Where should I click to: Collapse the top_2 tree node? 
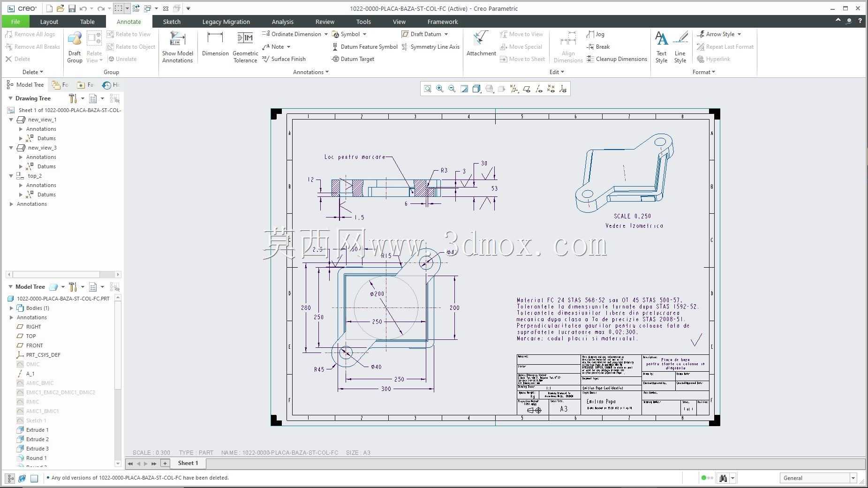click(x=11, y=176)
